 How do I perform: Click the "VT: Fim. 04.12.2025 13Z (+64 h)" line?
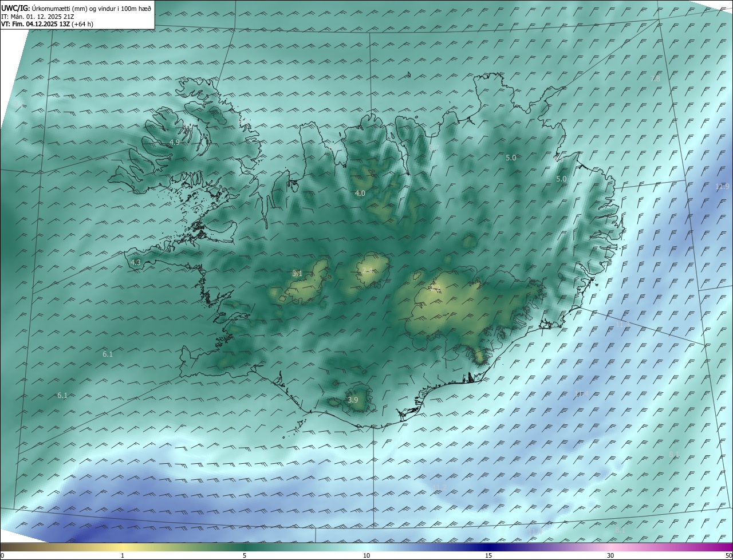coord(48,24)
